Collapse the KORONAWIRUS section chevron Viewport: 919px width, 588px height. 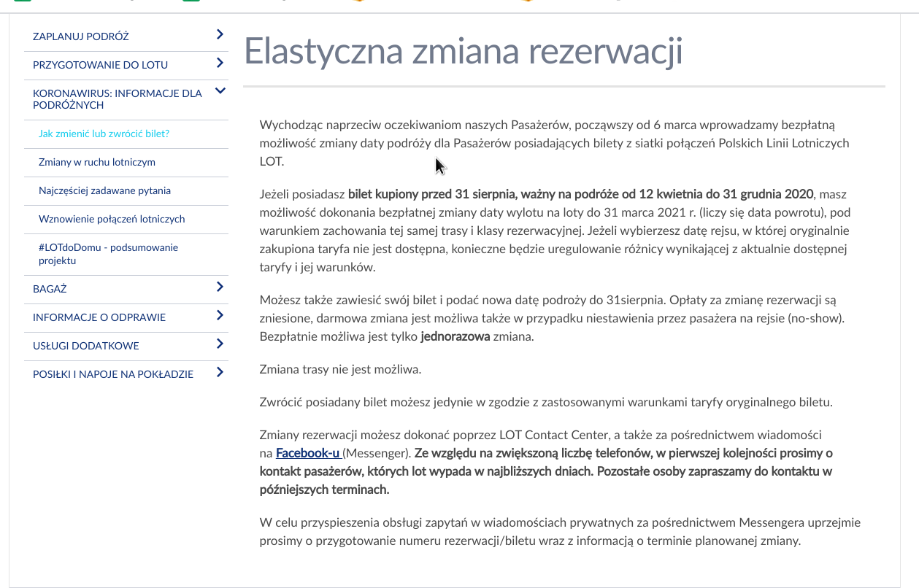tap(220, 91)
